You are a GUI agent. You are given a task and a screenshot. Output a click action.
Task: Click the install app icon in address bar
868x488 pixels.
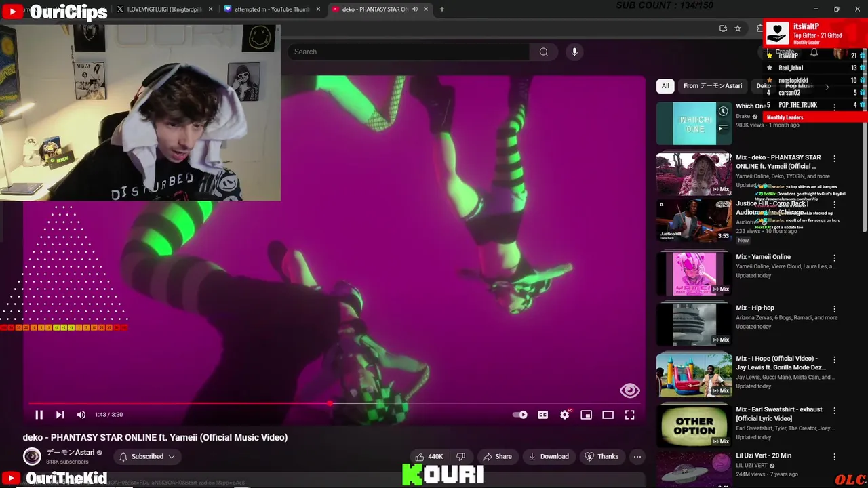tap(723, 28)
